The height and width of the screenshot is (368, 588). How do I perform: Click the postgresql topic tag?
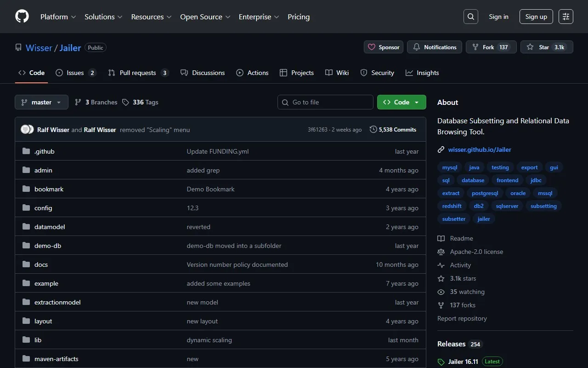click(x=485, y=193)
